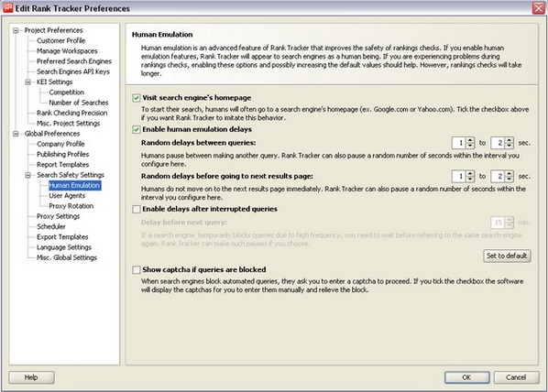Screen dimensions: 548x392
Task: Click the Set to default button
Action: tap(507, 256)
